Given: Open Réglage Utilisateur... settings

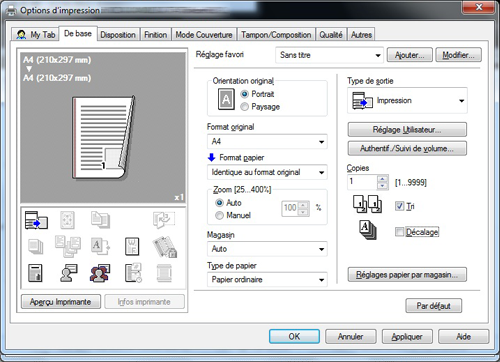Looking at the screenshot, I should point(407,130).
